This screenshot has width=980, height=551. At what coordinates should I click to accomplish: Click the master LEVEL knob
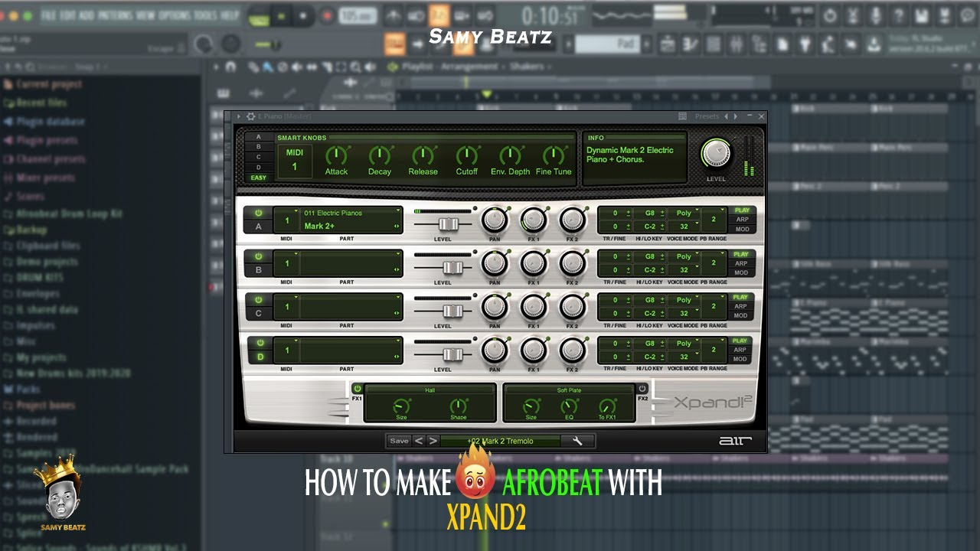pyautogui.click(x=716, y=154)
